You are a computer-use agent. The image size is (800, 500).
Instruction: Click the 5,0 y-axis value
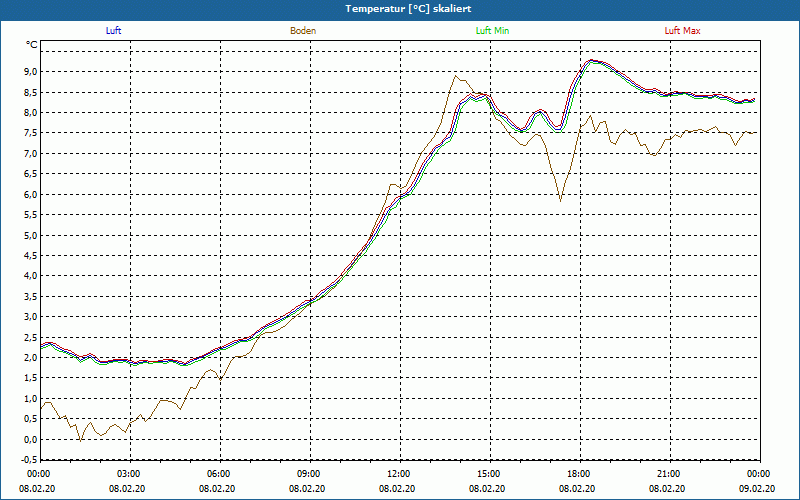pos(31,235)
